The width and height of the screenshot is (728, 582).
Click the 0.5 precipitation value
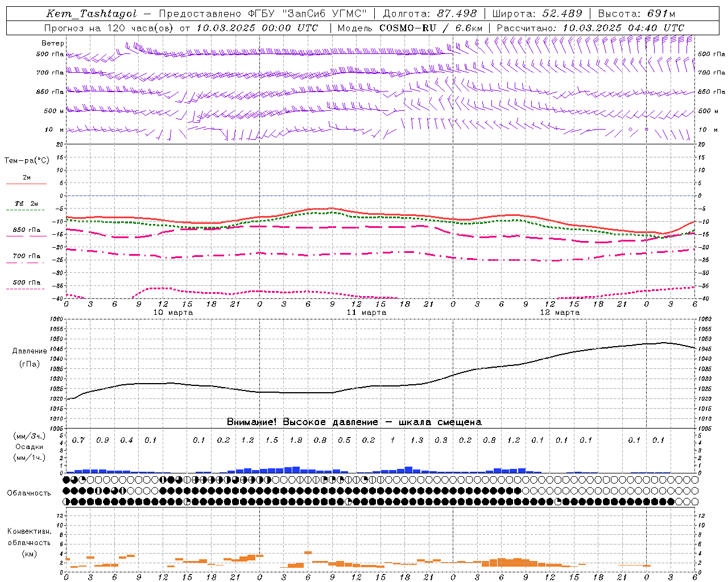point(344,440)
